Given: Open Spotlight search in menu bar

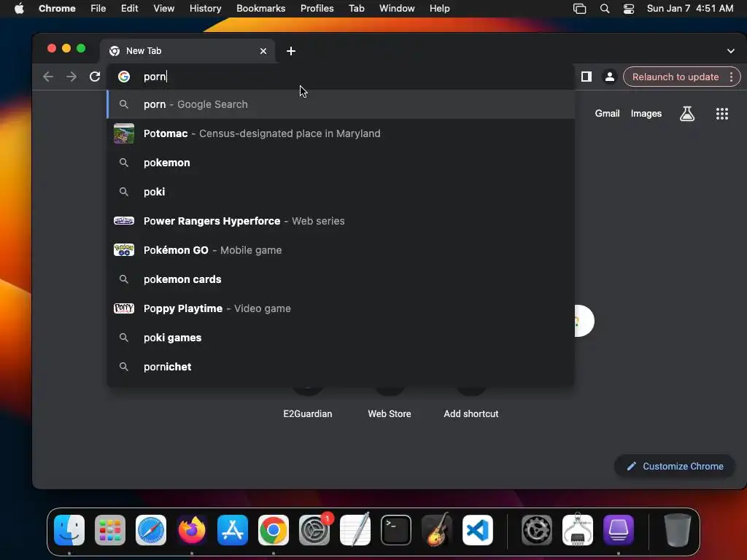Looking at the screenshot, I should click(605, 9).
